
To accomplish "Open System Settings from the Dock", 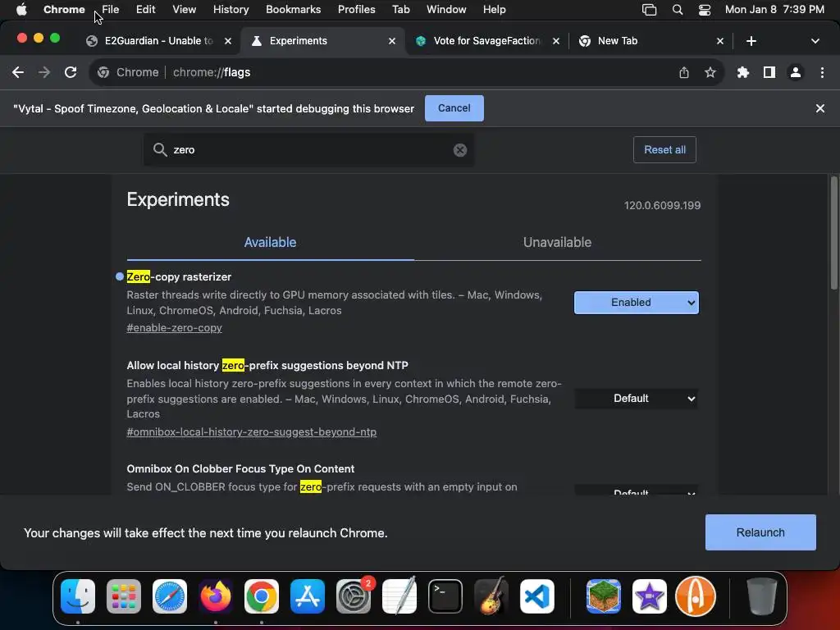I will pyautogui.click(x=354, y=596).
